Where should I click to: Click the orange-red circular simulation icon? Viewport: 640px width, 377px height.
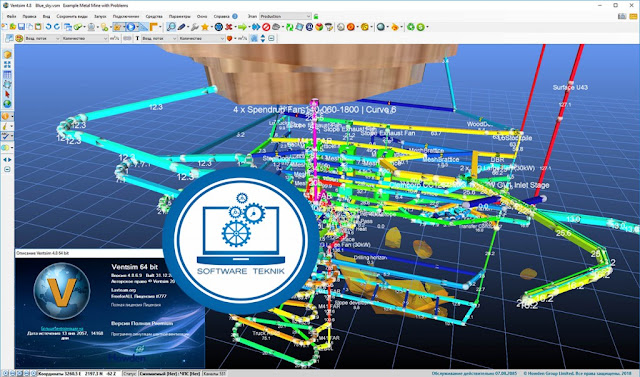coord(351,27)
